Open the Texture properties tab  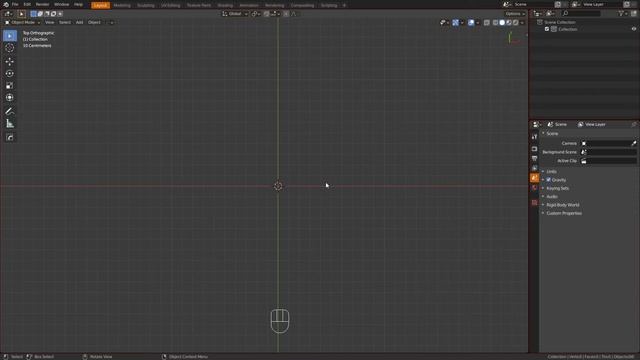click(x=534, y=202)
